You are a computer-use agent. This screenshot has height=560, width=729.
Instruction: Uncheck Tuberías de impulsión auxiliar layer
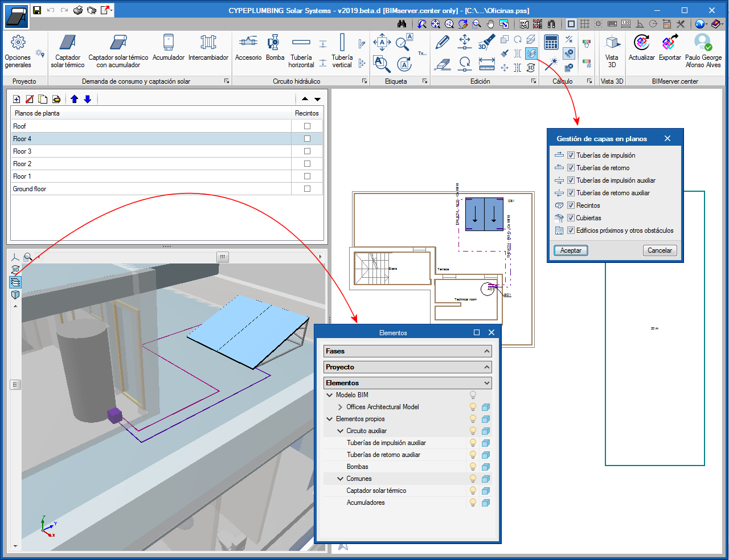pyautogui.click(x=571, y=180)
